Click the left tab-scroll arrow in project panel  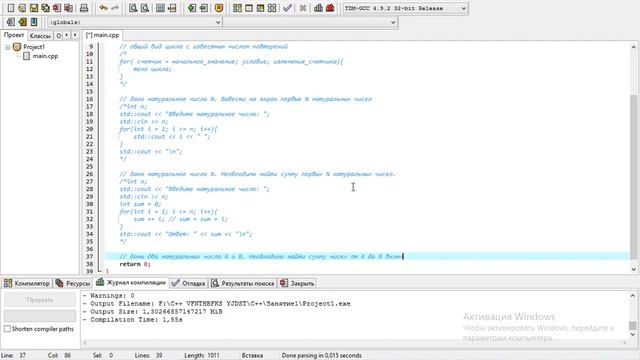pyautogui.click(x=67, y=35)
